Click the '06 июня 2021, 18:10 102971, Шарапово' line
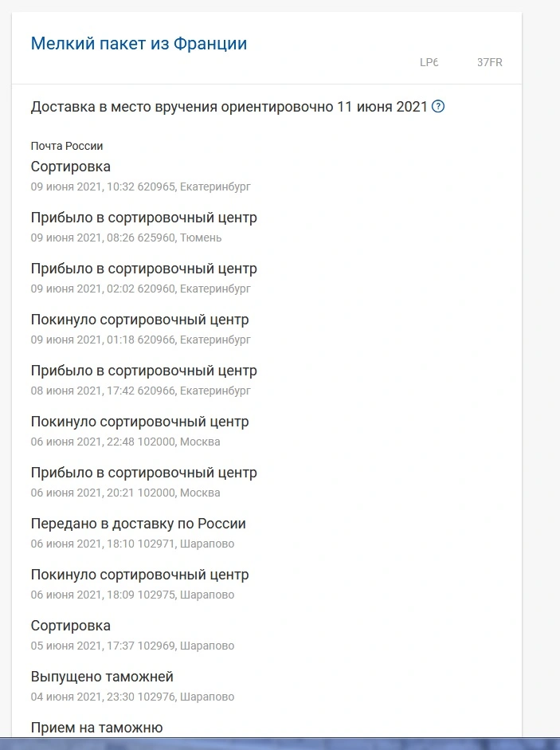 (132, 544)
